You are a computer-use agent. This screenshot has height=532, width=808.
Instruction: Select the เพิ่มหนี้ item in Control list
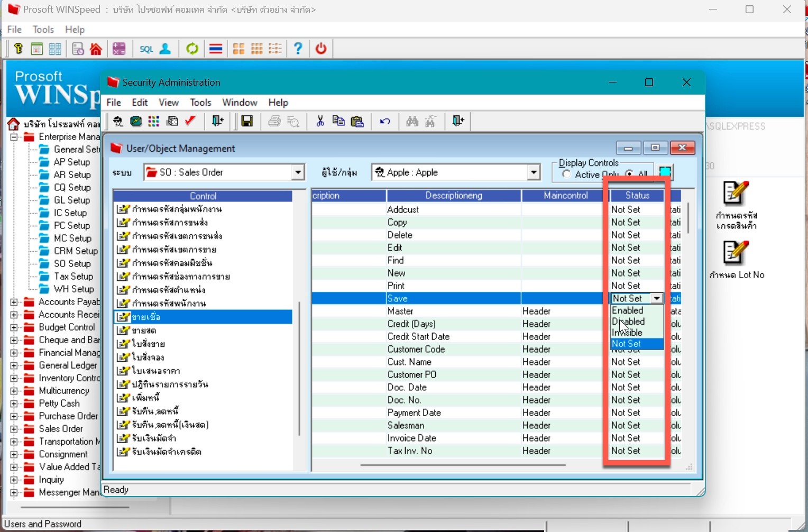(x=146, y=398)
